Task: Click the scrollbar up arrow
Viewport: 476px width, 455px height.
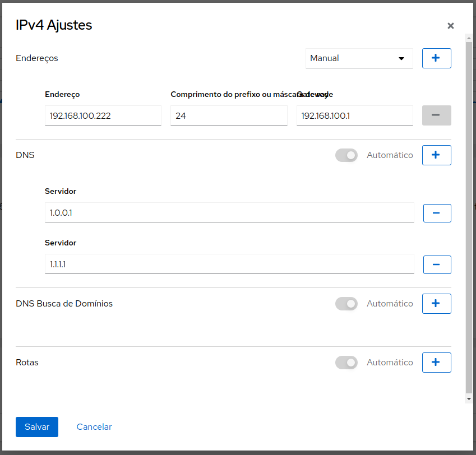Action: (469, 38)
